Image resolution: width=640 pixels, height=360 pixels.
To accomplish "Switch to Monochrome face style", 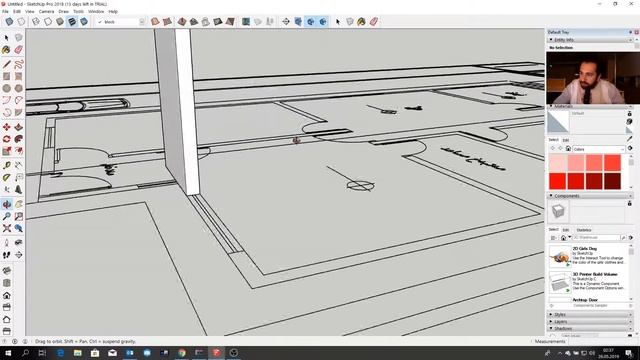I will (x=84, y=22).
